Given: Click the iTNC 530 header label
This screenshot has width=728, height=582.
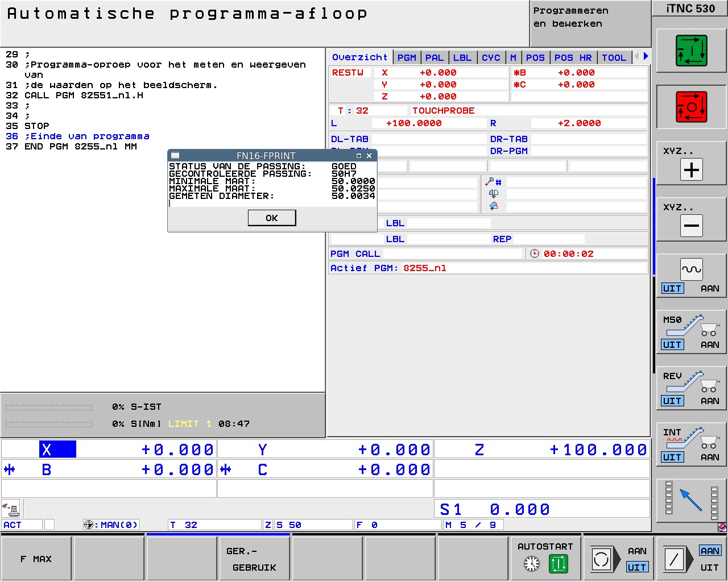Looking at the screenshot, I should point(690,9).
